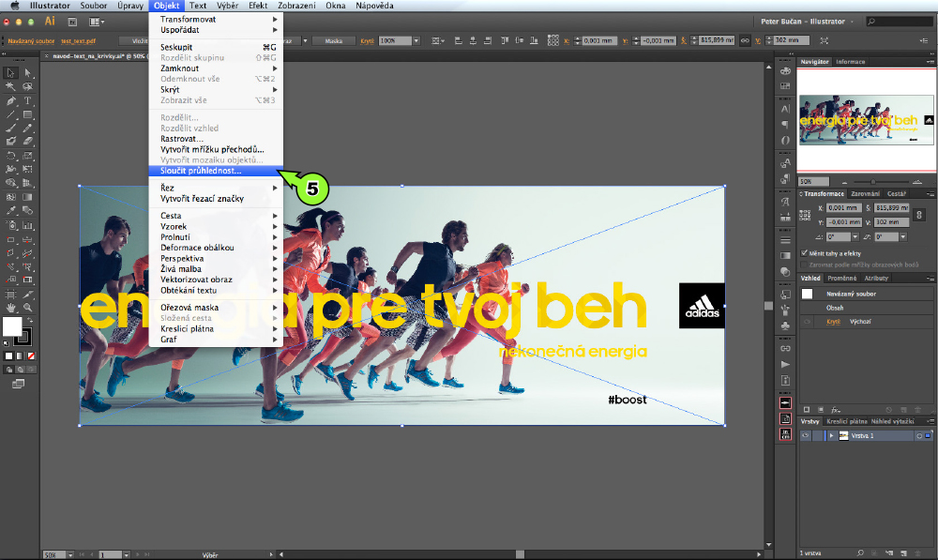Select the Zoom magnifier tool

point(27,308)
